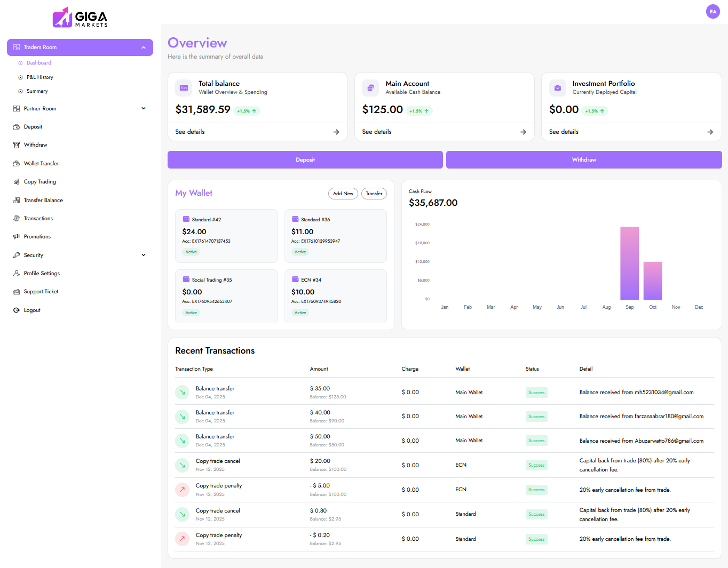Click the Total balance card arrow icon
The image size is (728, 568).
[336, 132]
